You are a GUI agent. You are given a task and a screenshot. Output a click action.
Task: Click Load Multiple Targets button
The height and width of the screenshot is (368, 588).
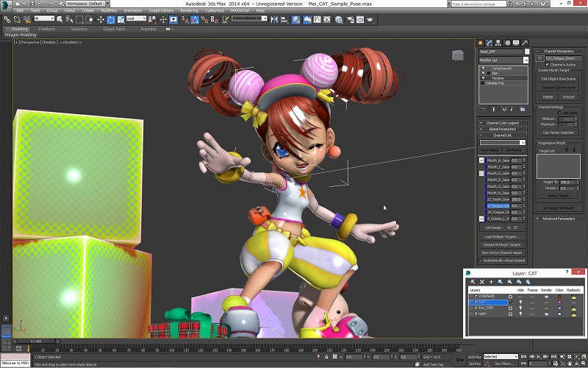[502, 237]
